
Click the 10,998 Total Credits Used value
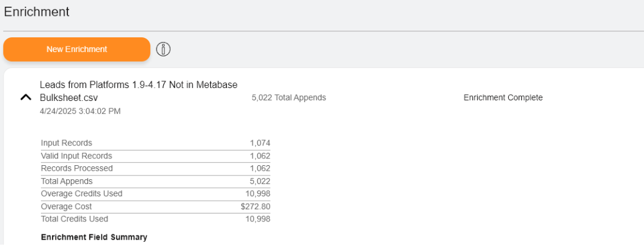coord(258,219)
